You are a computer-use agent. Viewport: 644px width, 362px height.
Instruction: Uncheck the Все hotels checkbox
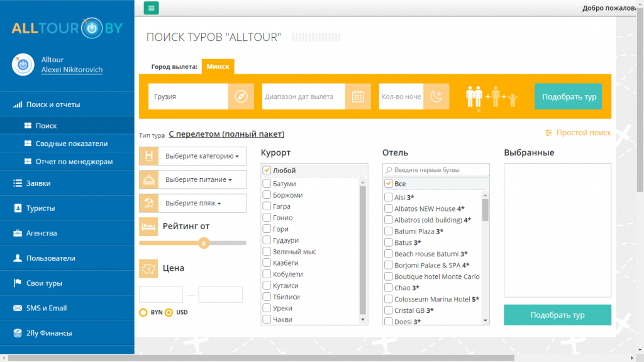[x=388, y=183]
